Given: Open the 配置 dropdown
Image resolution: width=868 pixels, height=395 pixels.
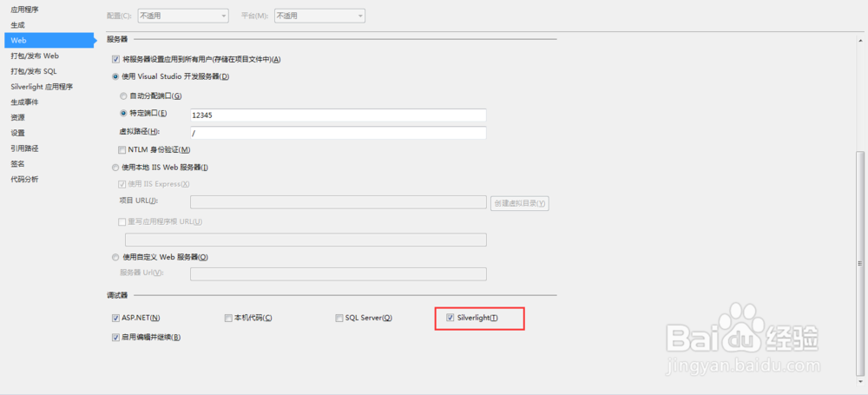Looking at the screenshot, I should [182, 16].
